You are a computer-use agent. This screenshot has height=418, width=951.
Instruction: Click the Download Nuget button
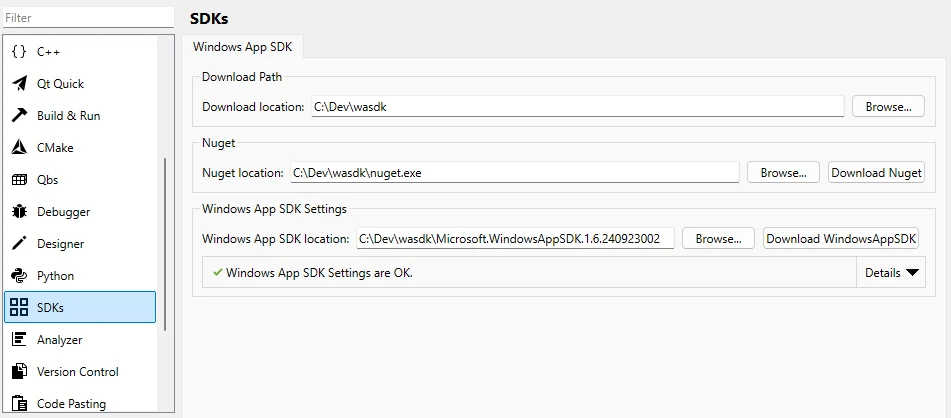pos(876,172)
